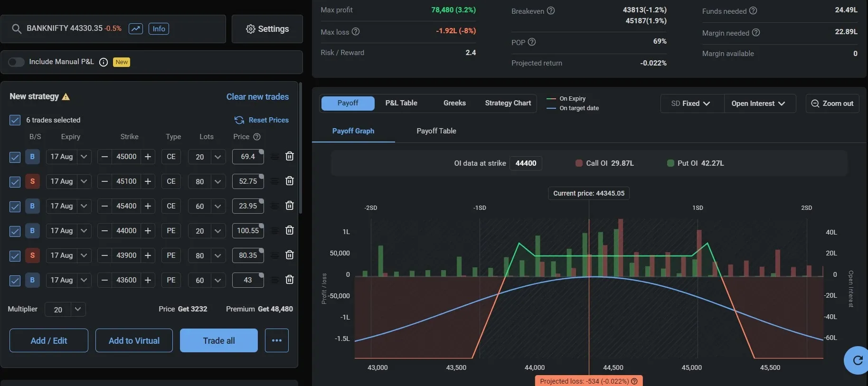Delete the 43900 PE trade
This screenshot has height=386, width=868.
290,255
